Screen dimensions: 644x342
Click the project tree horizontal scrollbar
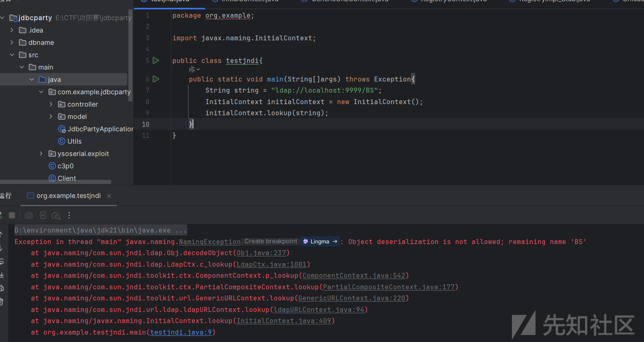coord(56,182)
